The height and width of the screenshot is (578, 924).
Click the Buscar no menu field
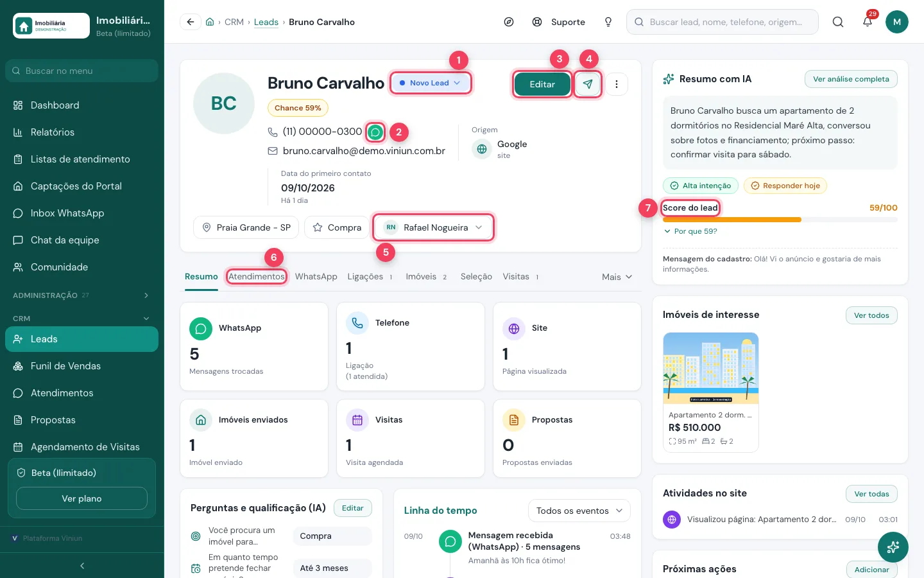point(82,71)
